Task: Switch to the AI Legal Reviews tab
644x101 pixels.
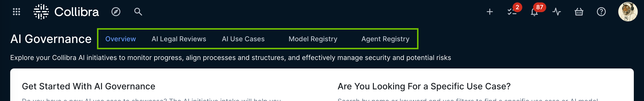Action: [179, 39]
